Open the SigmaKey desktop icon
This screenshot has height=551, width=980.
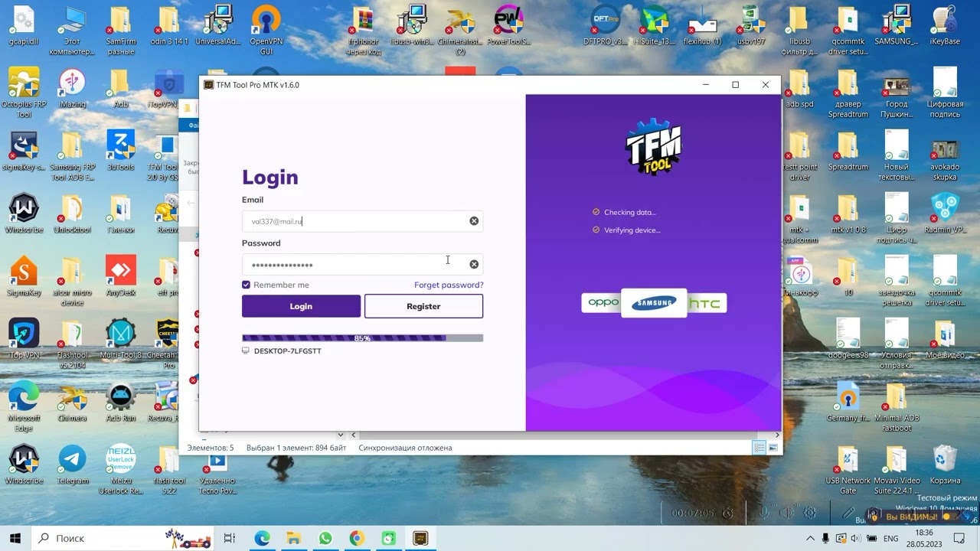[24, 276]
